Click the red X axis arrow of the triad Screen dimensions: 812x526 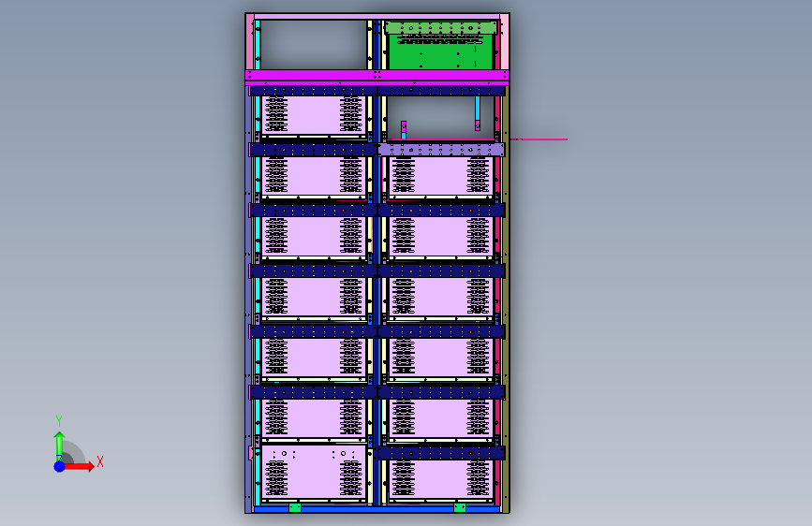pyautogui.click(x=78, y=466)
